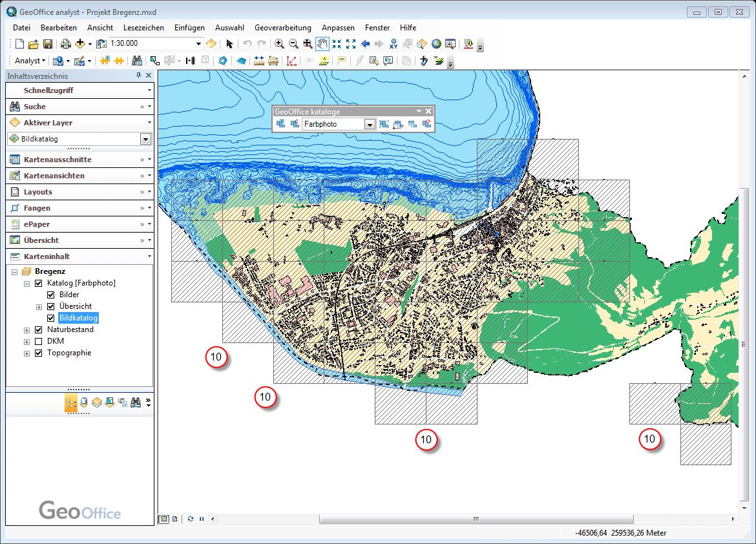The width and height of the screenshot is (756, 544).
Task: Open the Lesezeichen menu
Action: pos(143,28)
